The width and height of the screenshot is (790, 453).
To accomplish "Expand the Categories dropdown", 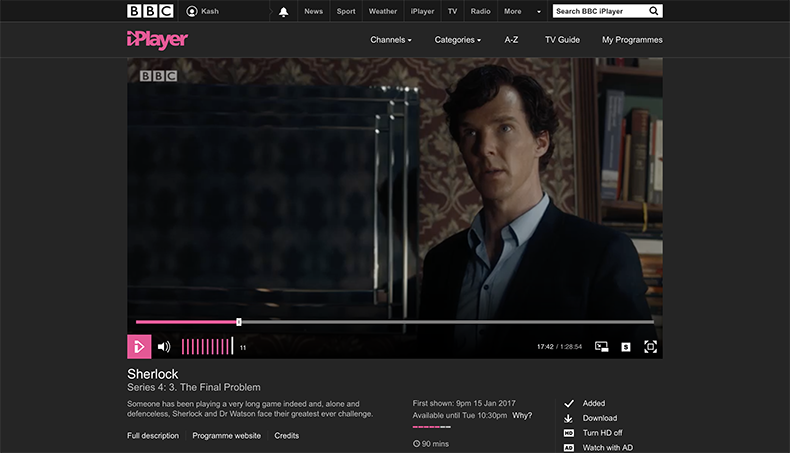I will click(457, 40).
